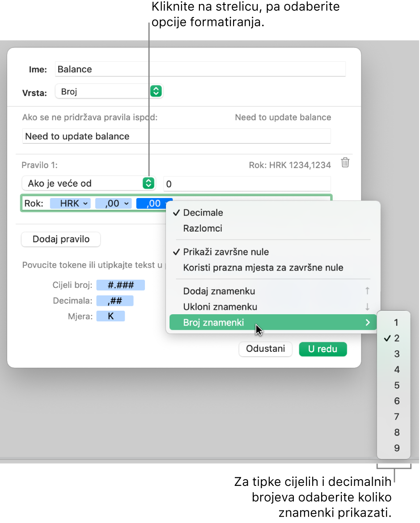Delete Pravilo 1 using trash icon

pyautogui.click(x=345, y=163)
